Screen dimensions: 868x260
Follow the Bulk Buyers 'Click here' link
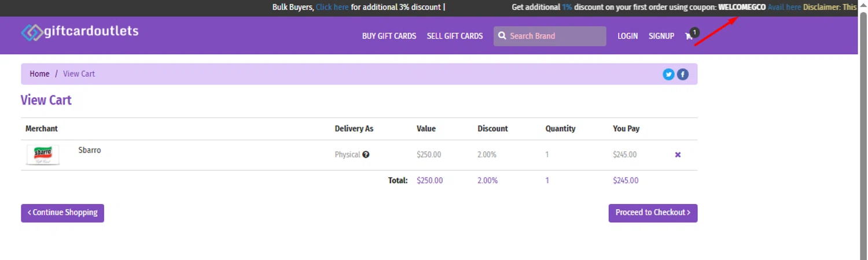pyautogui.click(x=332, y=7)
